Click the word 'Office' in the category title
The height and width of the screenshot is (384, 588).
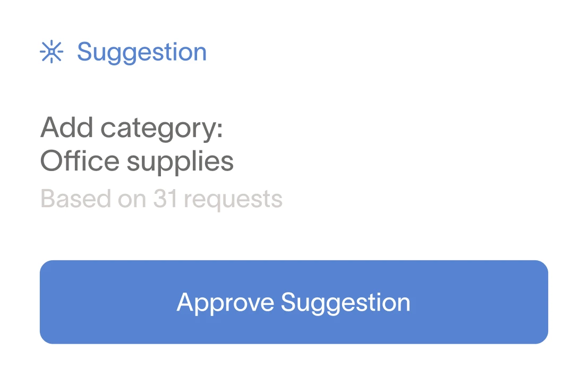(80, 161)
